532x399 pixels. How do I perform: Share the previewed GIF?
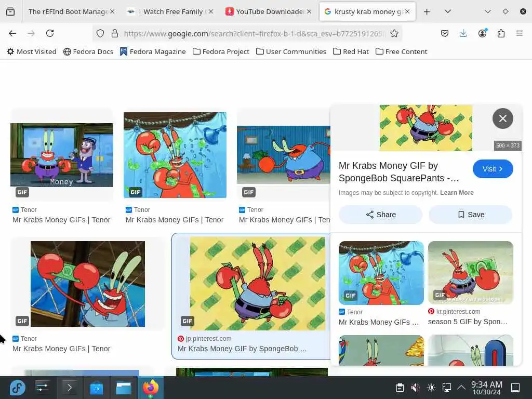pos(381,215)
